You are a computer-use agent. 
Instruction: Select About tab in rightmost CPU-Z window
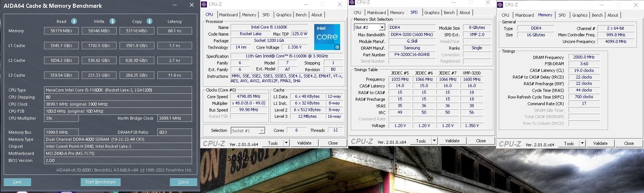point(613,15)
